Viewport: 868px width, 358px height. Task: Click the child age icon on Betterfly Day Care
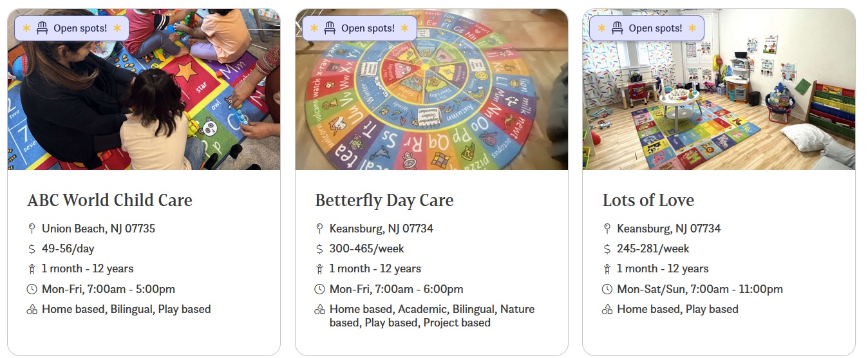(x=319, y=269)
